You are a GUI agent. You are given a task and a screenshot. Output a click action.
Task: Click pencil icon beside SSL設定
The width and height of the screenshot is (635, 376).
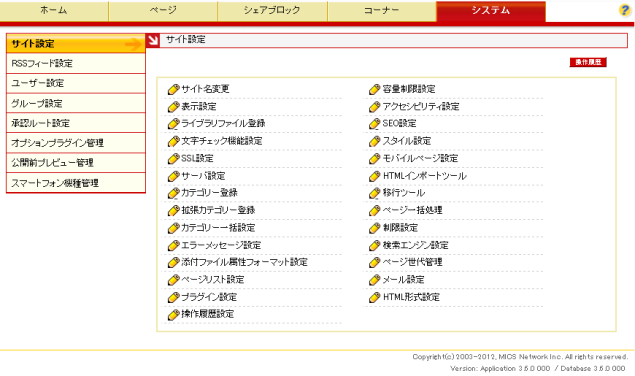(173, 159)
